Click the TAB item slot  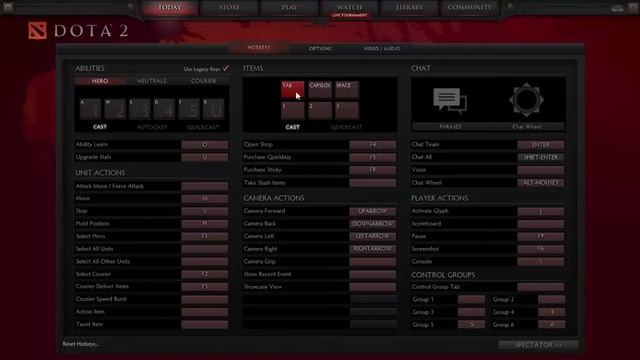tap(293, 90)
